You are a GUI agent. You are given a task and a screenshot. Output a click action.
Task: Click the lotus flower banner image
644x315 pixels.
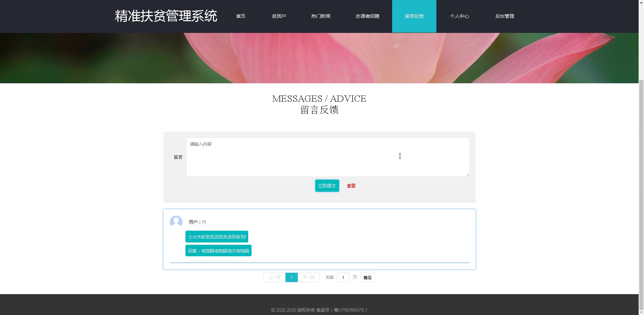319,58
